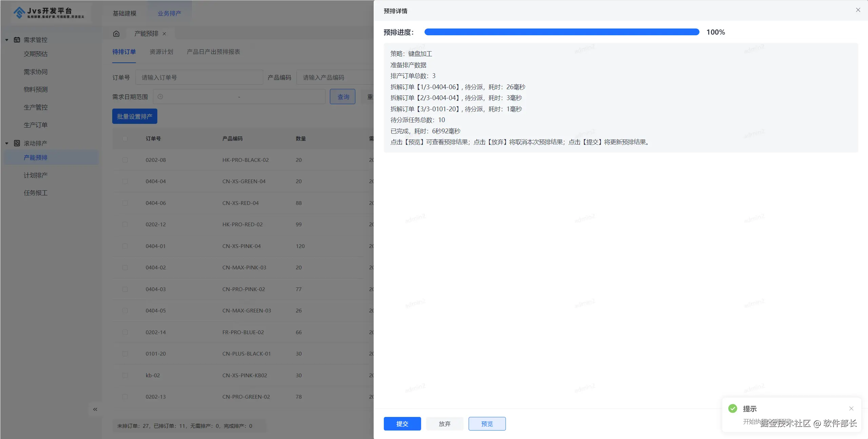Viewport: 868px width, 439px height.
Task: Check the row for order 0404-06
Action: coord(125,203)
